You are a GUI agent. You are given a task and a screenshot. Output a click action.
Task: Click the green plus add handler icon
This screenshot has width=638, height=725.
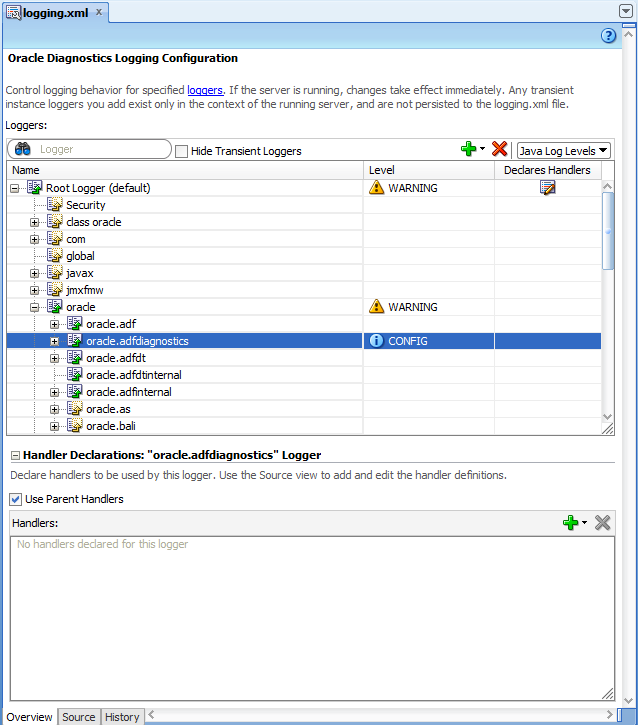point(571,522)
